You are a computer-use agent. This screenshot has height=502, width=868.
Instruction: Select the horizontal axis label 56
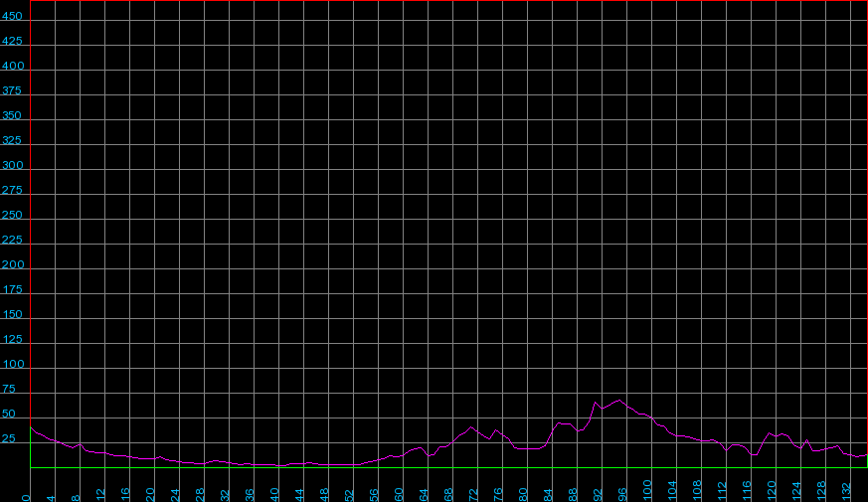click(374, 495)
